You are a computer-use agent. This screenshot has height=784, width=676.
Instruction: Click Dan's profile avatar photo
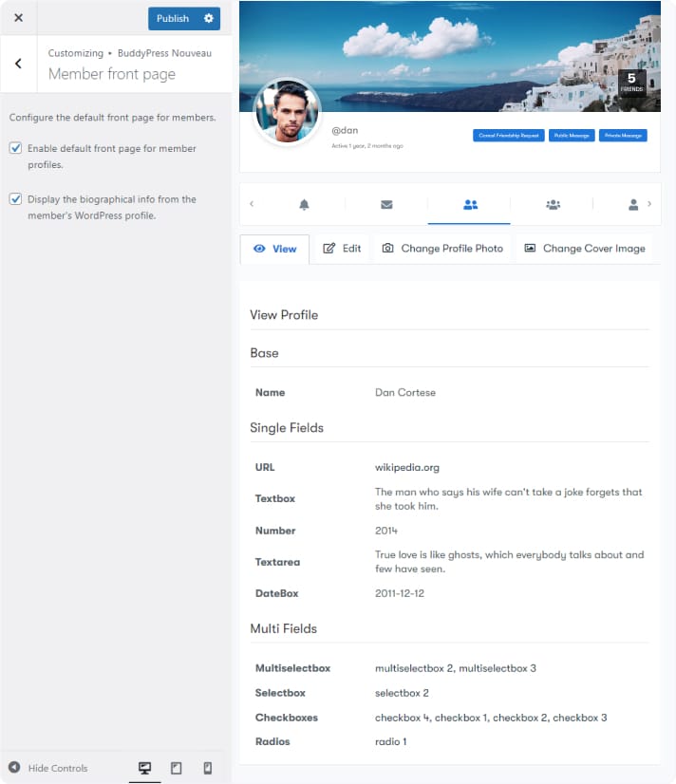tap(286, 112)
